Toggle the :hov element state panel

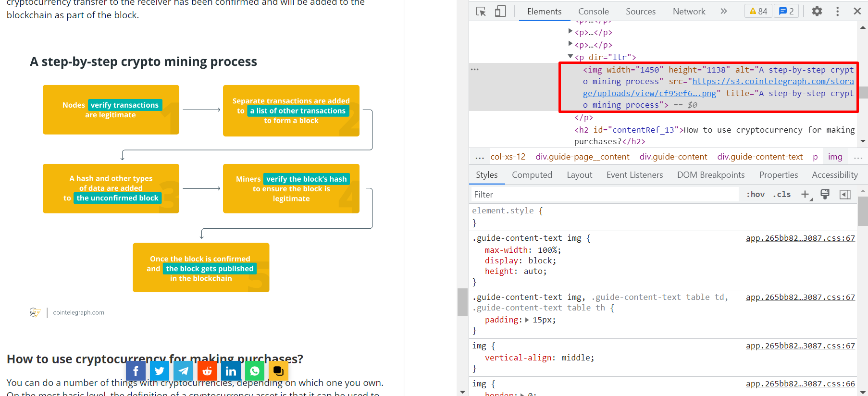pos(755,194)
